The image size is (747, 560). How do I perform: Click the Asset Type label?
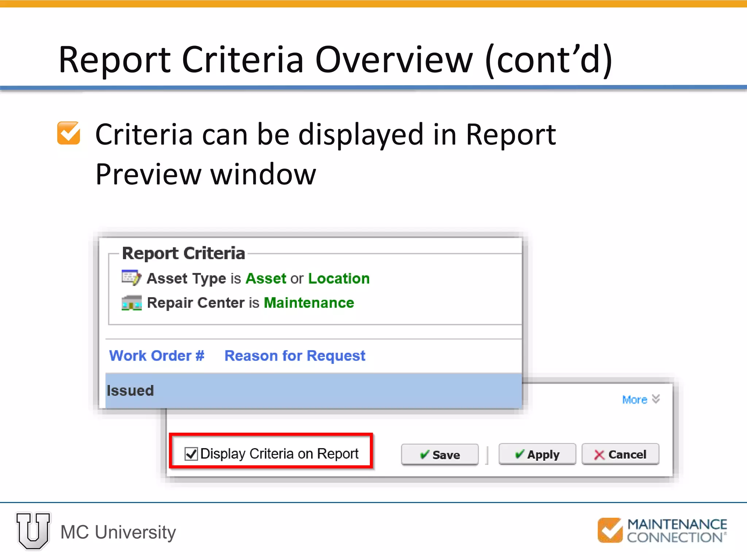(186, 279)
